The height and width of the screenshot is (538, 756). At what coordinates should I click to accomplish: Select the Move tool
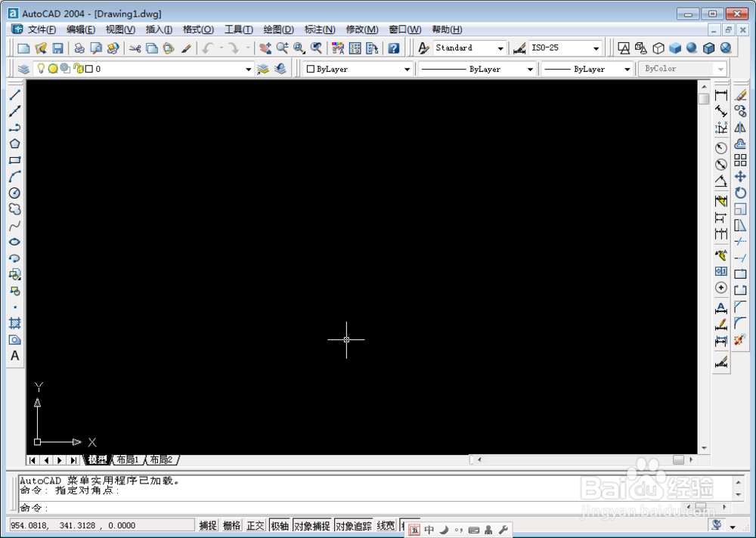click(x=741, y=177)
